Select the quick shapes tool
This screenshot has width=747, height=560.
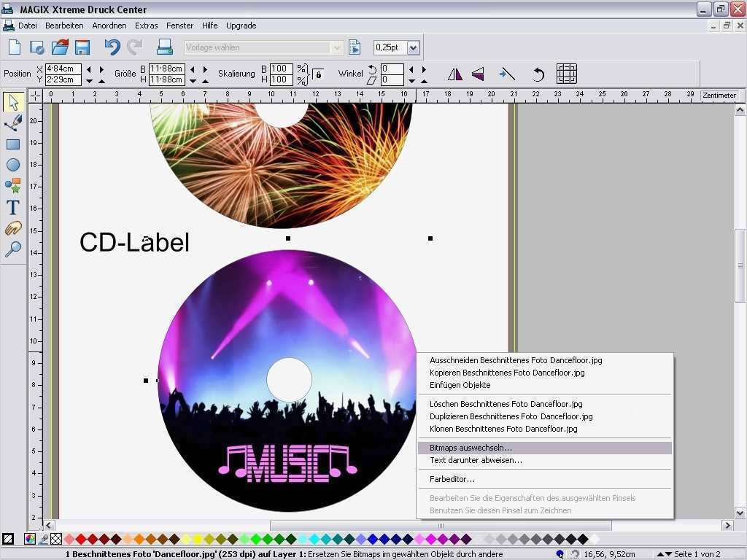tap(13, 186)
